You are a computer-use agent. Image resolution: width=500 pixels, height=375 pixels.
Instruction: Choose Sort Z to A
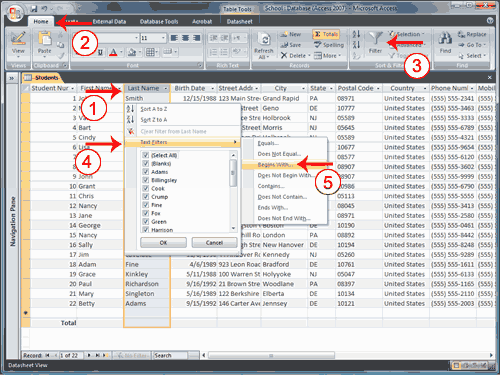(x=183, y=120)
